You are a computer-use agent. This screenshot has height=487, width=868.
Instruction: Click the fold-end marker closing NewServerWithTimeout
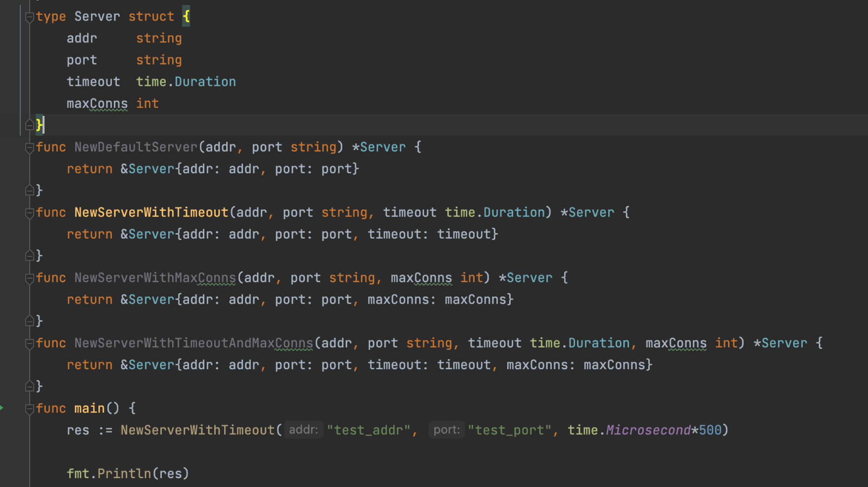[29, 255]
